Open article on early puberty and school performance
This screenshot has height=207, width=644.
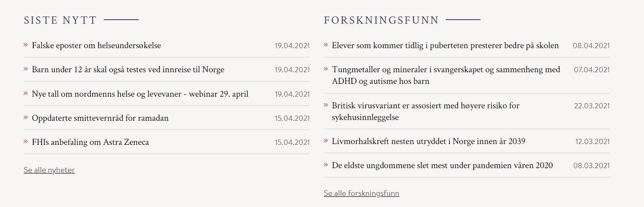[445, 46]
